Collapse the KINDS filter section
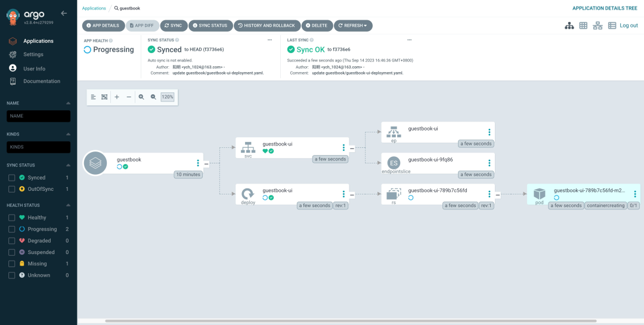 [x=68, y=134]
